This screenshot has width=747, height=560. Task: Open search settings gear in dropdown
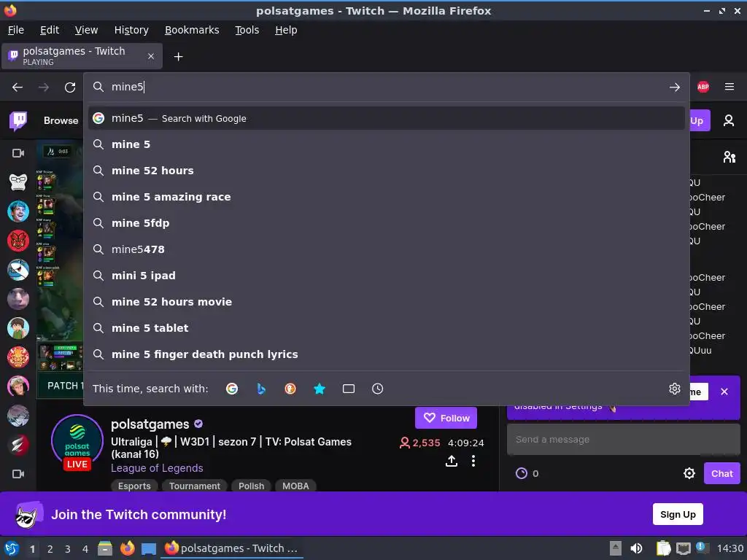click(x=675, y=389)
